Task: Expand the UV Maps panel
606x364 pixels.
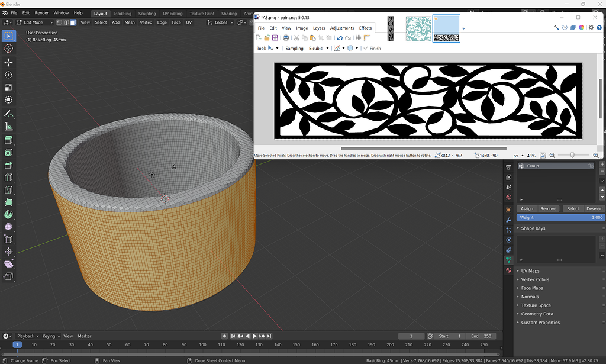Action: point(530,271)
